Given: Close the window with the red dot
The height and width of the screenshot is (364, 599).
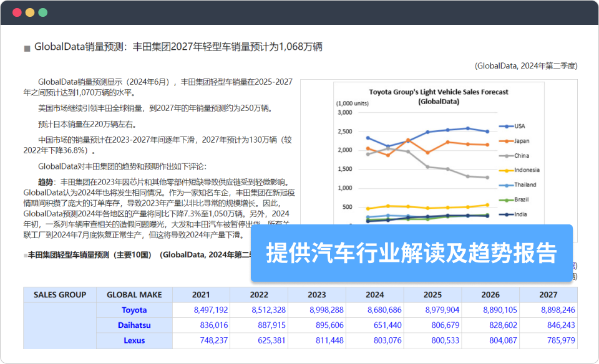Looking at the screenshot, I should (17, 12).
